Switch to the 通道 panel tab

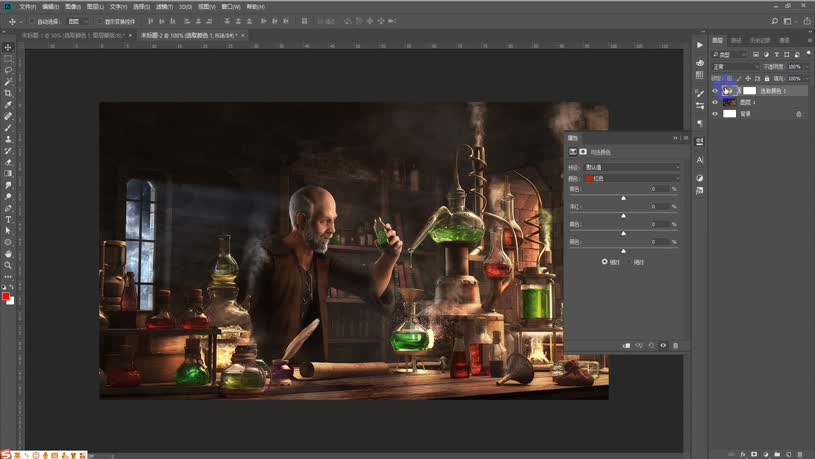pyautogui.click(x=784, y=40)
